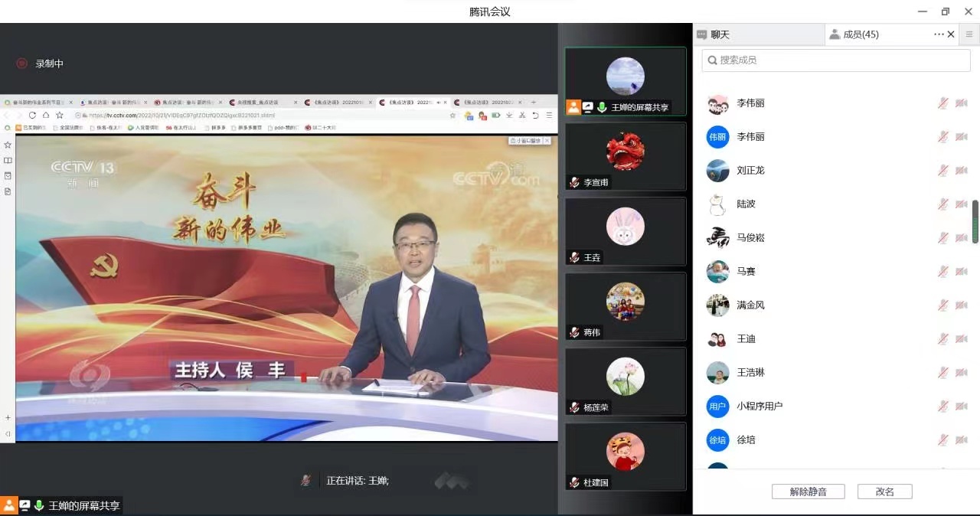Click the home icon in shared browser toolbar
This screenshot has width=980, height=516.
pyautogui.click(x=46, y=115)
